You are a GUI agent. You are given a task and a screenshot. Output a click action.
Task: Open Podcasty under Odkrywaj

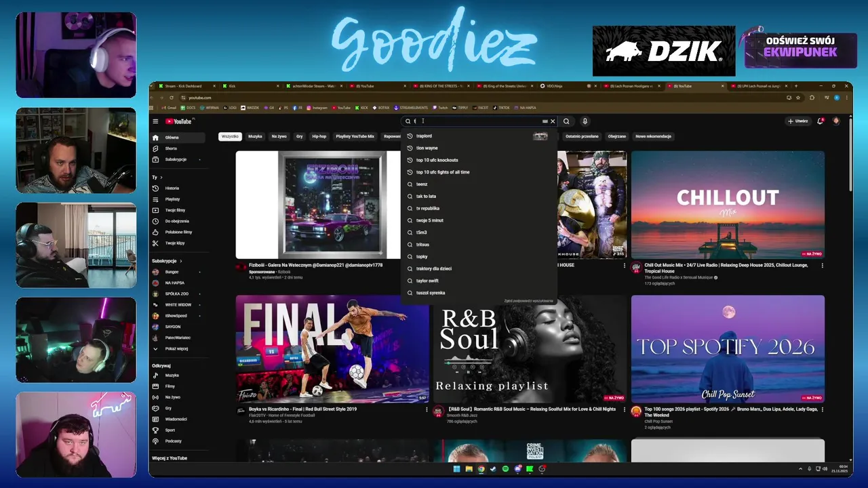click(178, 441)
